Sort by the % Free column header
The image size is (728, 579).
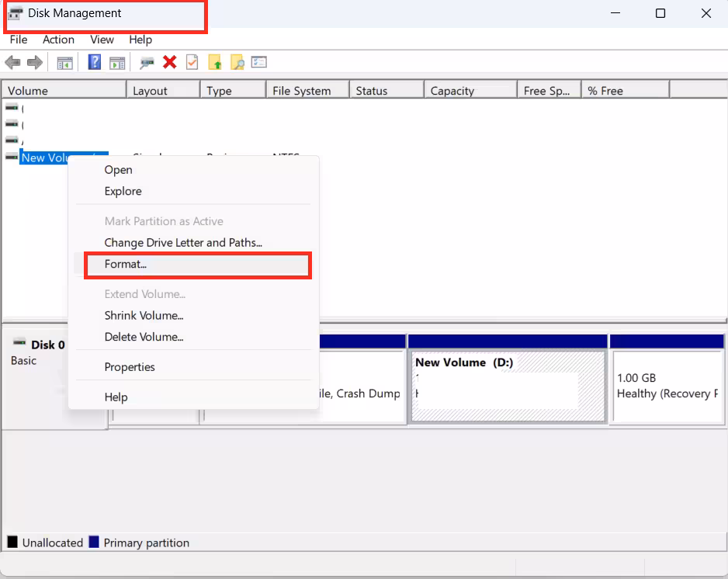coord(626,91)
